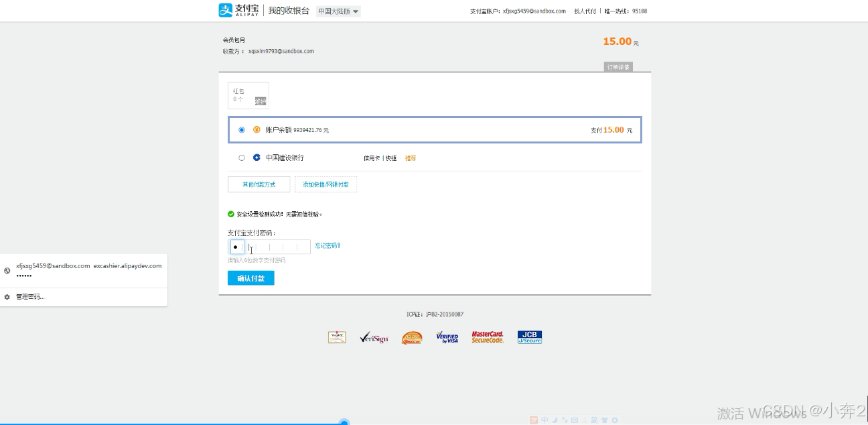Open 订单详情 order details tab
The width and height of the screenshot is (868, 425).
pos(618,67)
